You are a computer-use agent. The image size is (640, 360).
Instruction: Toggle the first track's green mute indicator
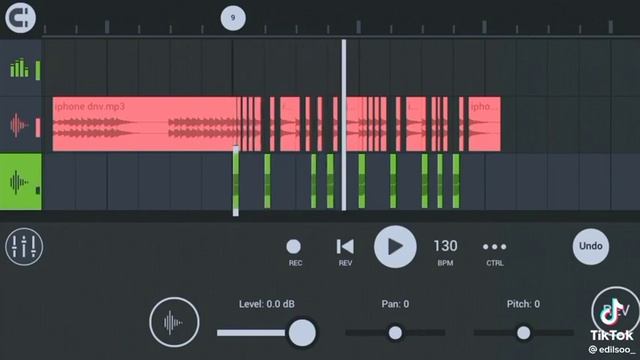point(38,70)
